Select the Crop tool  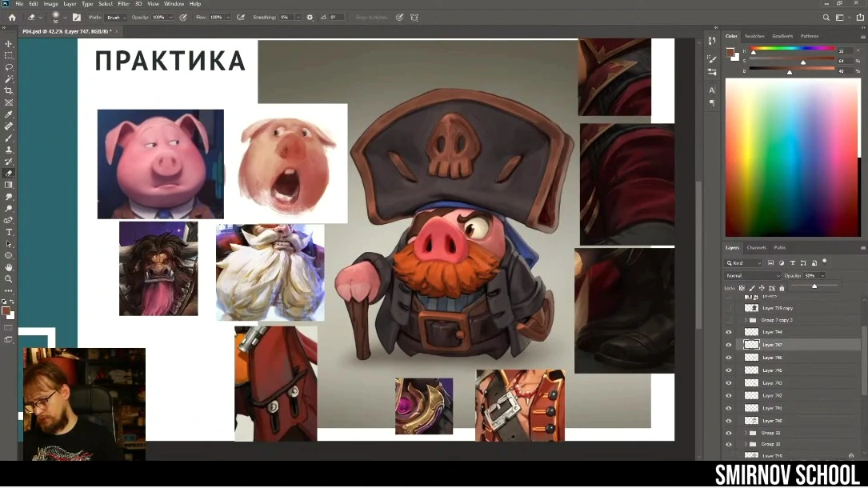point(9,90)
